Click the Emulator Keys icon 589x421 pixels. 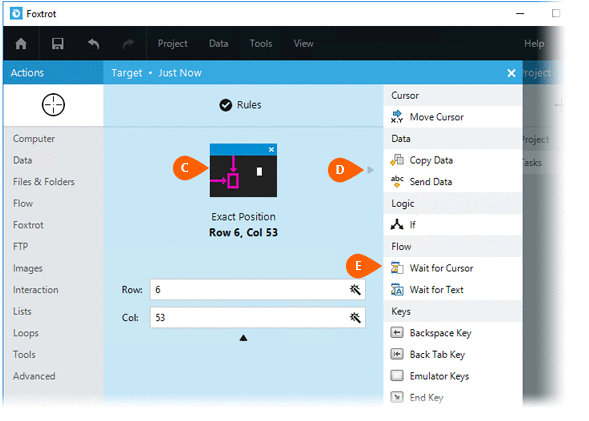pos(397,376)
